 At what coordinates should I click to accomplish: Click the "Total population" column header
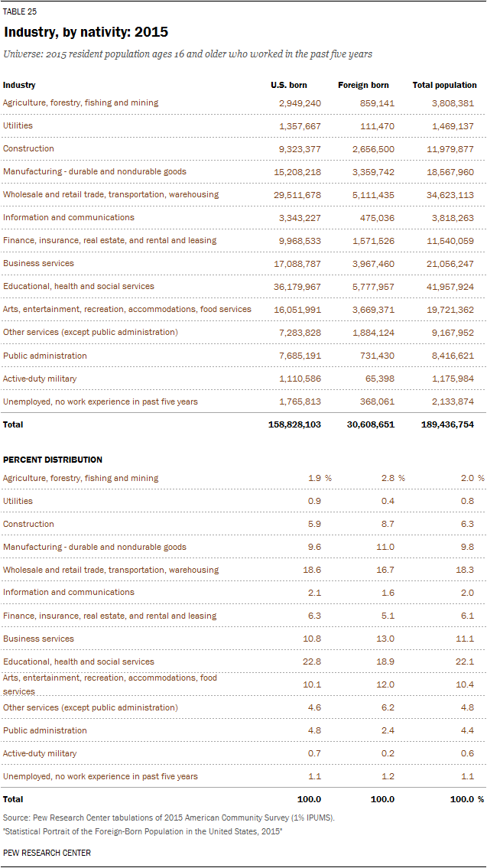444,85
